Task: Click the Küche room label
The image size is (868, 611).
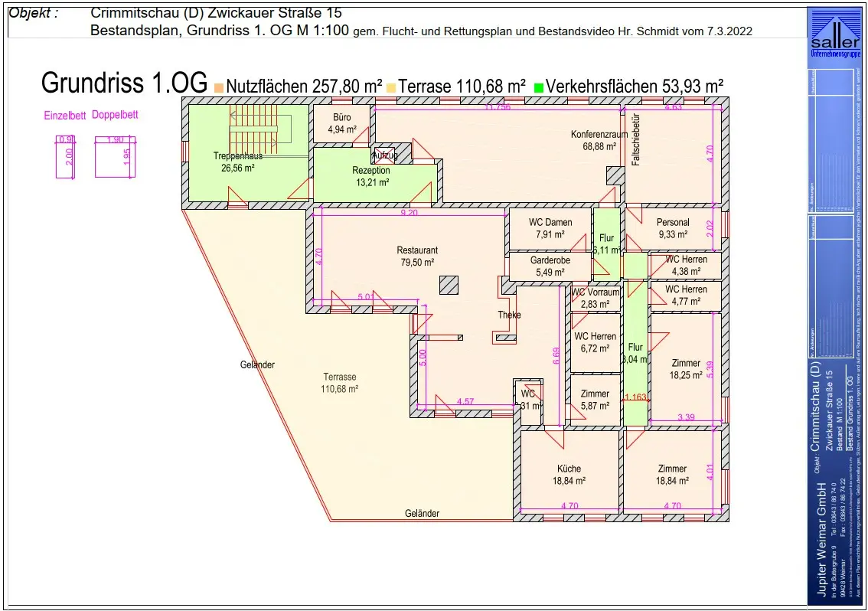Action: click(569, 474)
